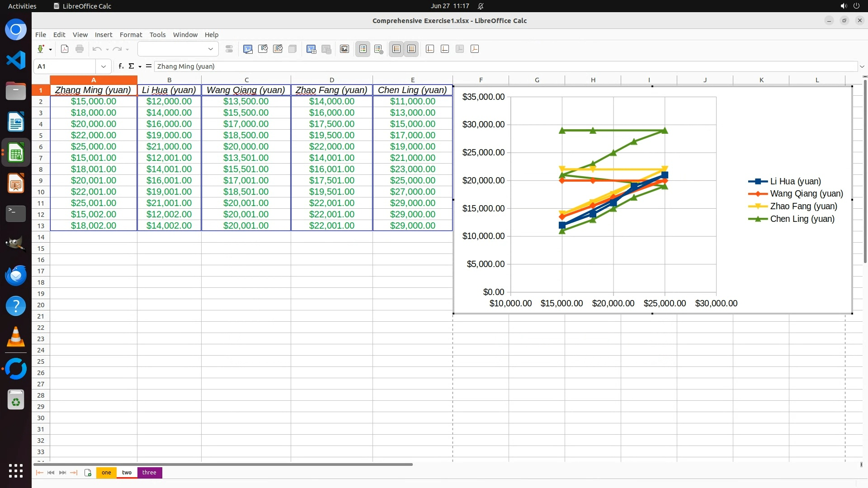Viewport: 868px width, 488px height.
Task: Expand the chart element selector dropdown
Action: 211,49
